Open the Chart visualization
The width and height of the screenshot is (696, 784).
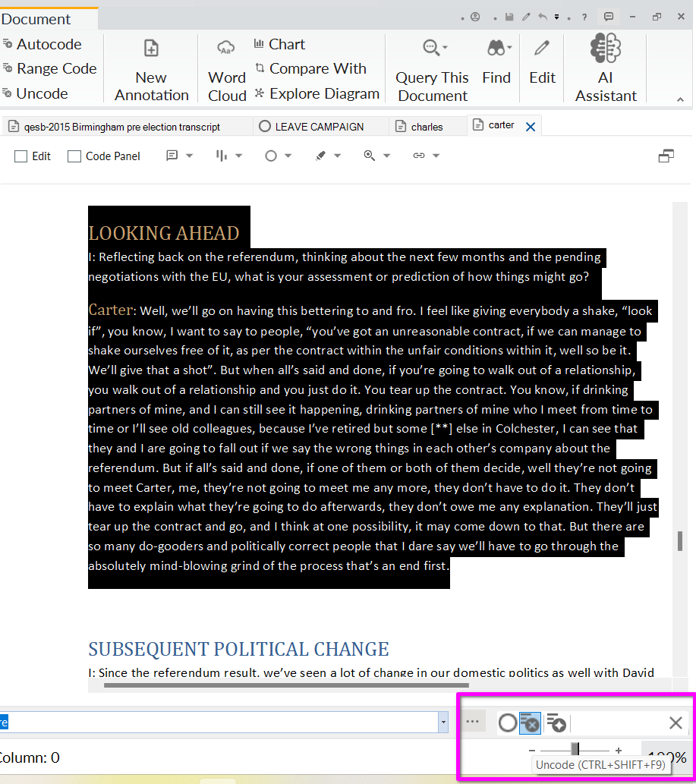(279, 44)
